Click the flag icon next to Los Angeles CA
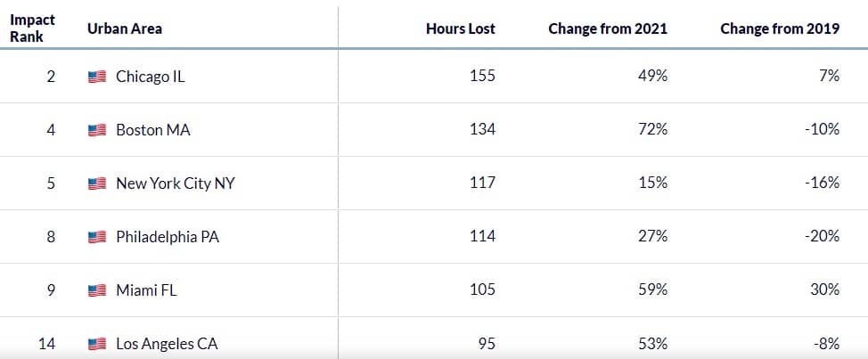 97,344
